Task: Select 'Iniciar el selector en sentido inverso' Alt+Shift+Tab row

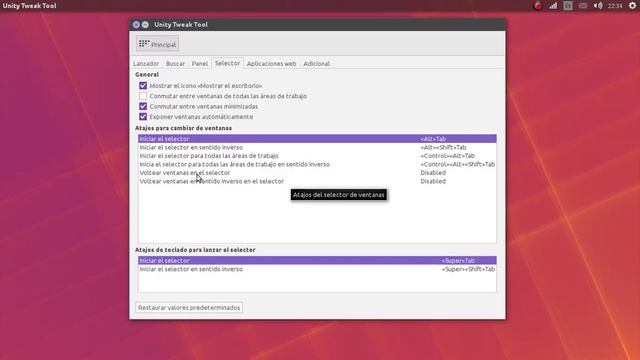Action: click(317, 147)
